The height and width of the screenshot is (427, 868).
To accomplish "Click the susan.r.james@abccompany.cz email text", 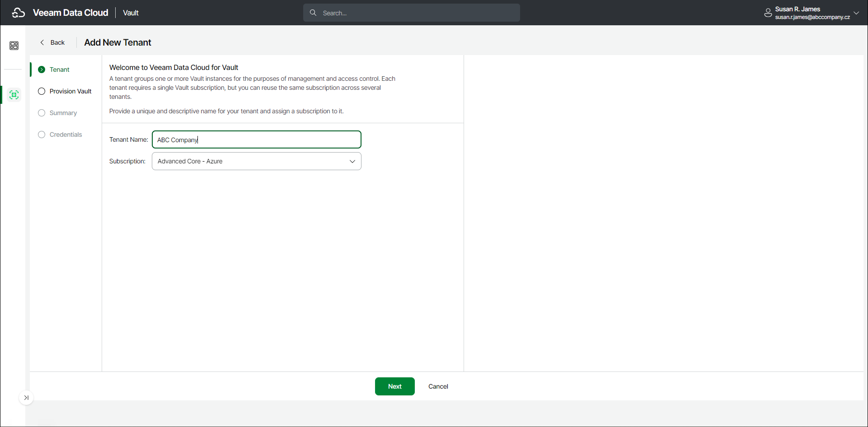I will 812,17.
